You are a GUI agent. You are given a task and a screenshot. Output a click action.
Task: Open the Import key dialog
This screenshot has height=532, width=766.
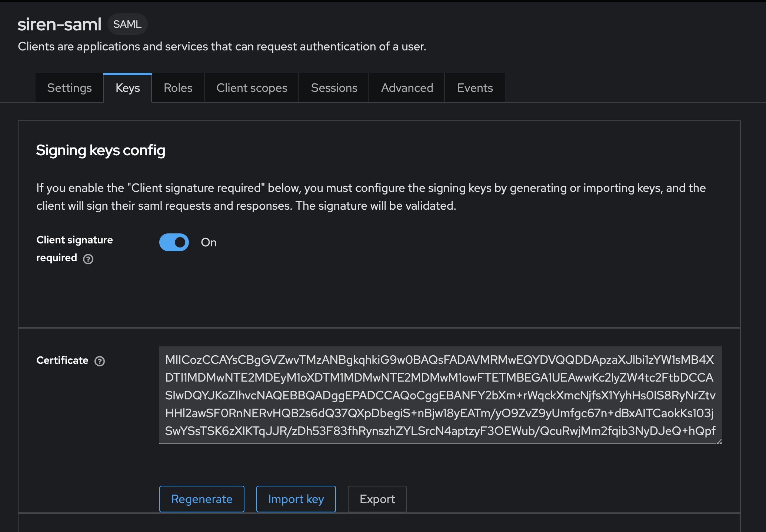296,499
